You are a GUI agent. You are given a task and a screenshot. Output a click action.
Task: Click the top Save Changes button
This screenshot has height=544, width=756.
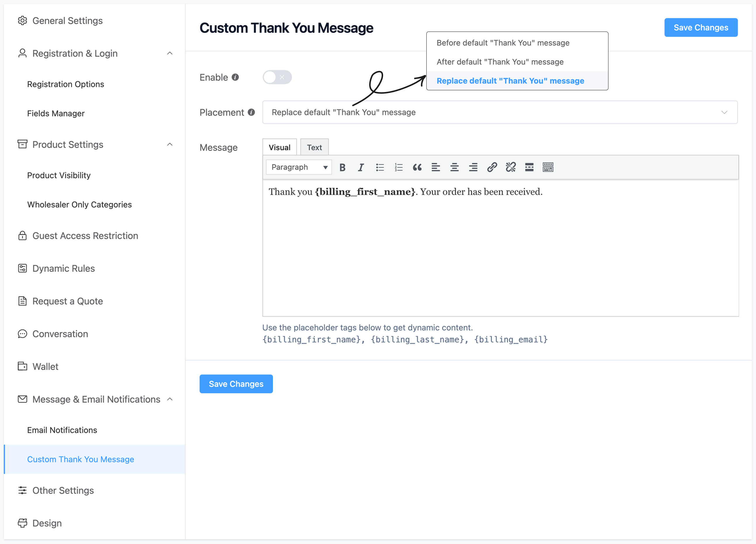(701, 28)
